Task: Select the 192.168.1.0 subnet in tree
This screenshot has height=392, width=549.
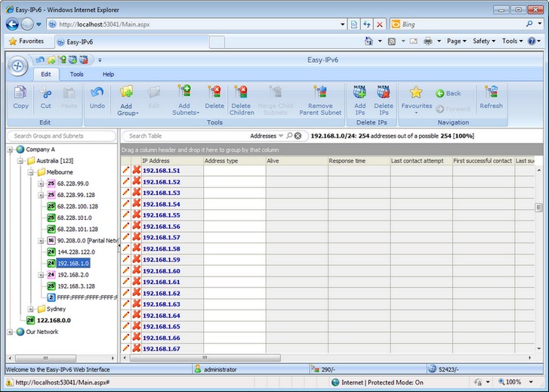Action: click(x=73, y=264)
